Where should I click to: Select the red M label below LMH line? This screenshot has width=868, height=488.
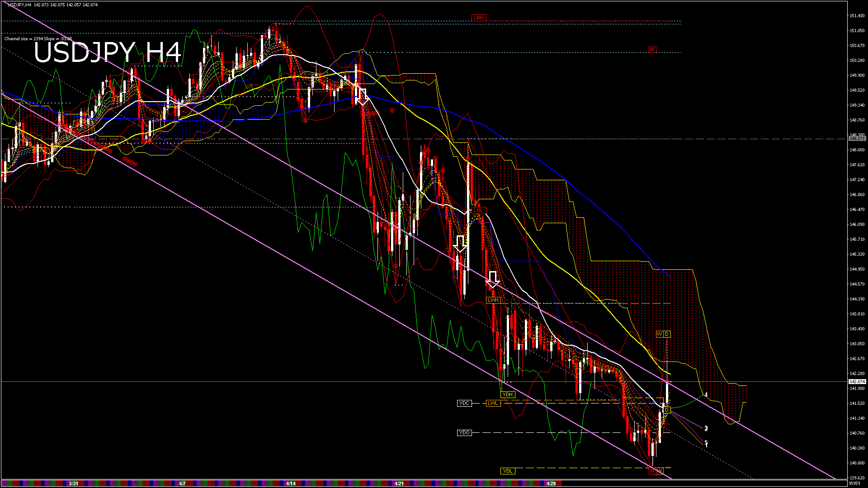tap(652, 50)
